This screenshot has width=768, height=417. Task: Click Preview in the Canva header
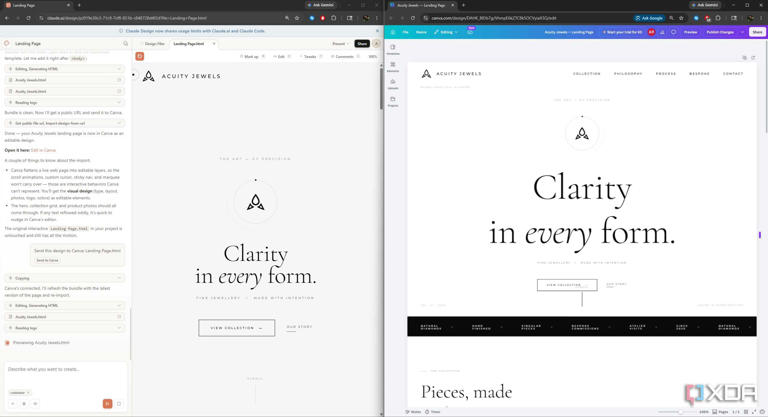691,32
